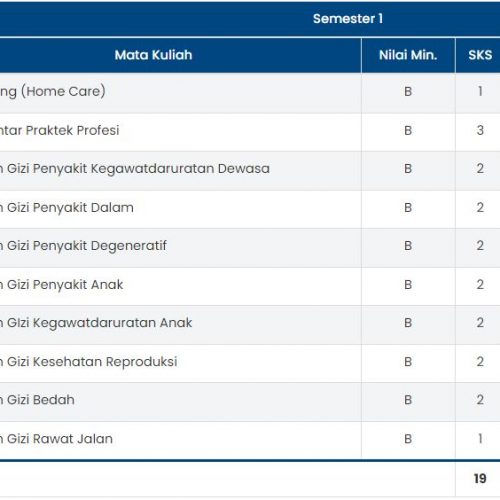500x500 pixels.
Task: Click minimum grade B for Gizi Bedah
Action: 408,400
